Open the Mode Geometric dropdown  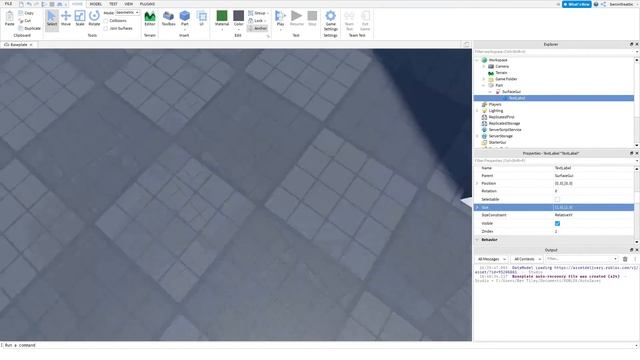[127, 13]
